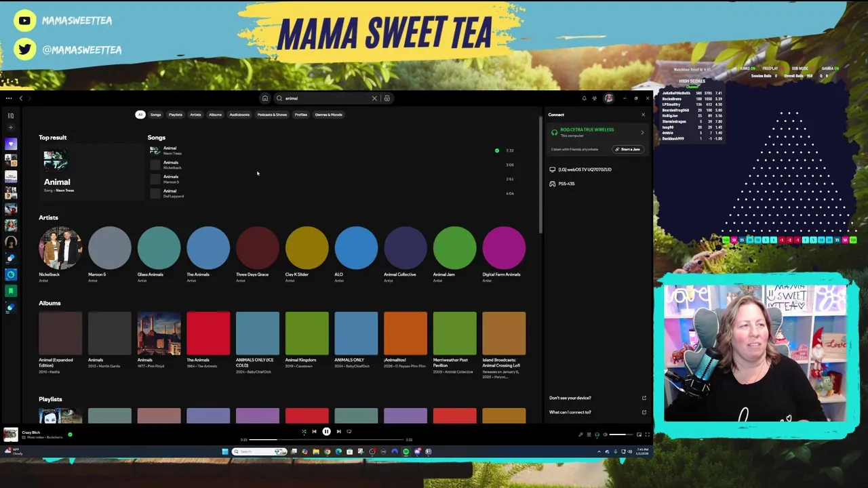Adjust the volume slider
Screen dimensions: 868x488
coord(622,434)
